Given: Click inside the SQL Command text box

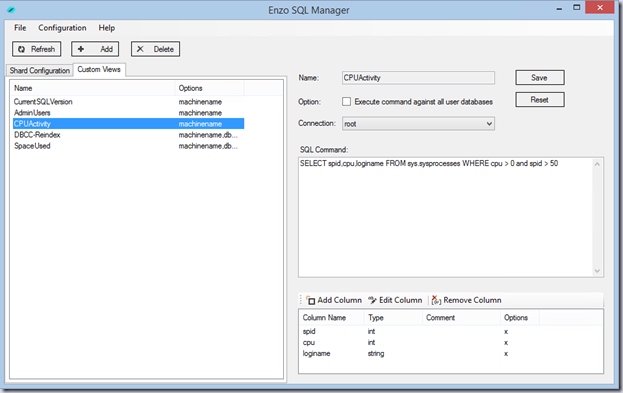Looking at the screenshot, I should coord(445,217).
